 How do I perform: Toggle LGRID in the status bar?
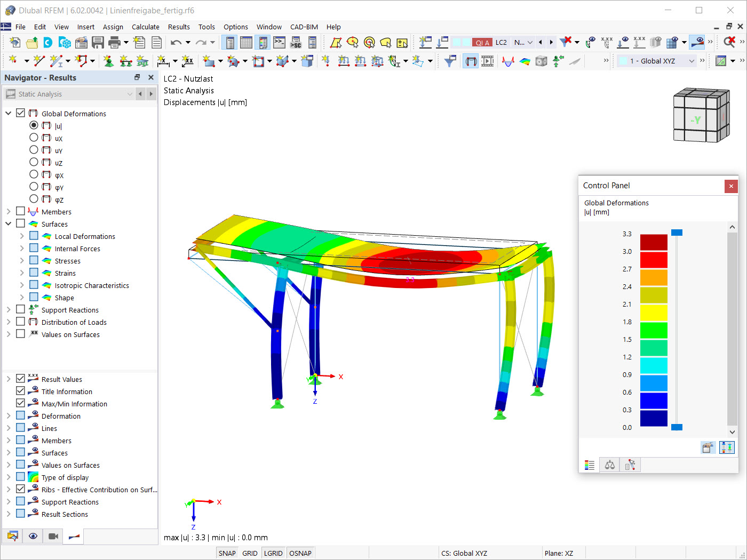tap(273, 553)
